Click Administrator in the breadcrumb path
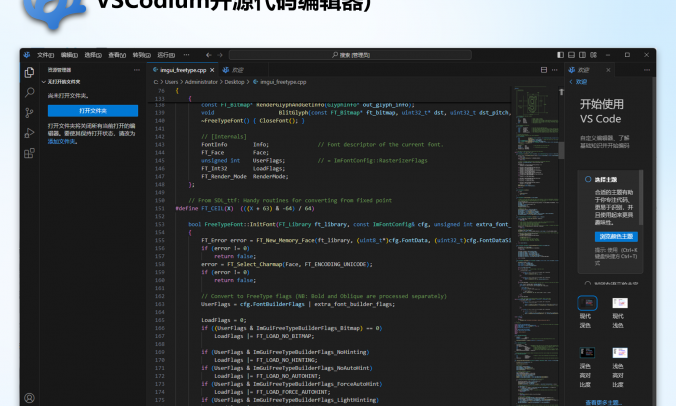This screenshot has height=406, width=676. (201, 82)
